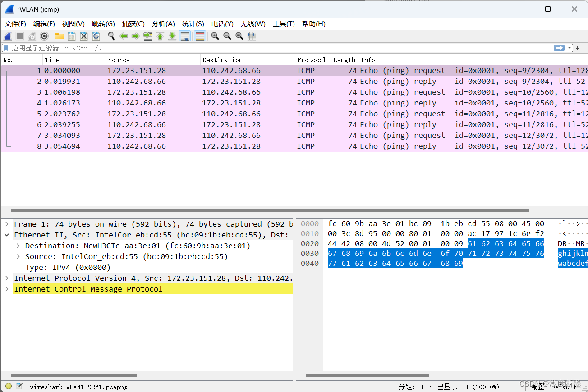Find a packet with the magnifier icon
The height and width of the screenshot is (392, 588).
pyautogui.click(x=111, y=36)
